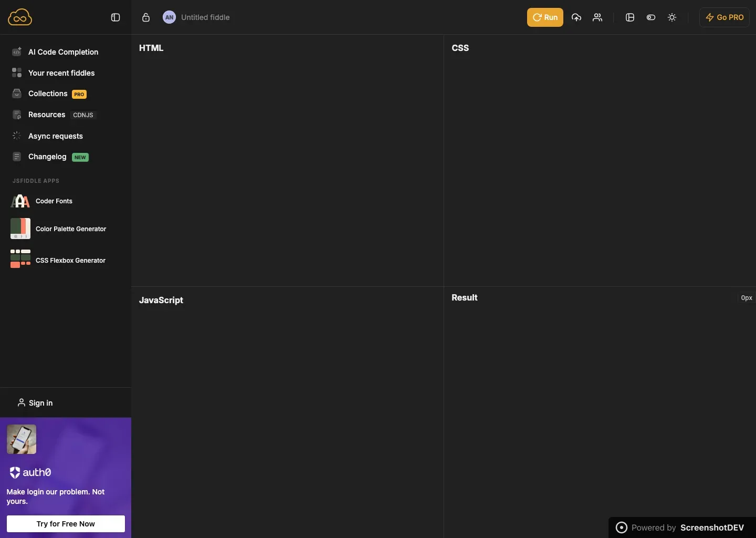Switch to light theme sun icon
Viewport: 756px width, 538px height.
[x=672, y=17]
